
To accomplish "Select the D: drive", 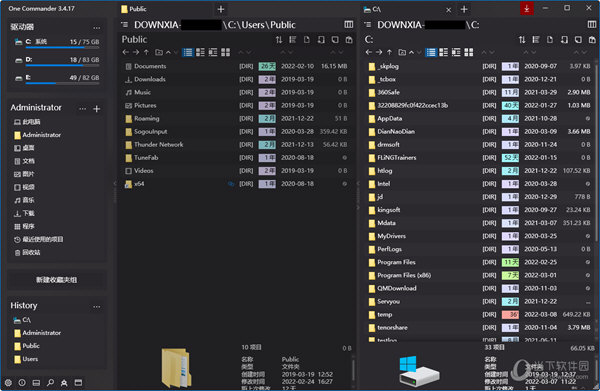I will (x=57, y=60).
